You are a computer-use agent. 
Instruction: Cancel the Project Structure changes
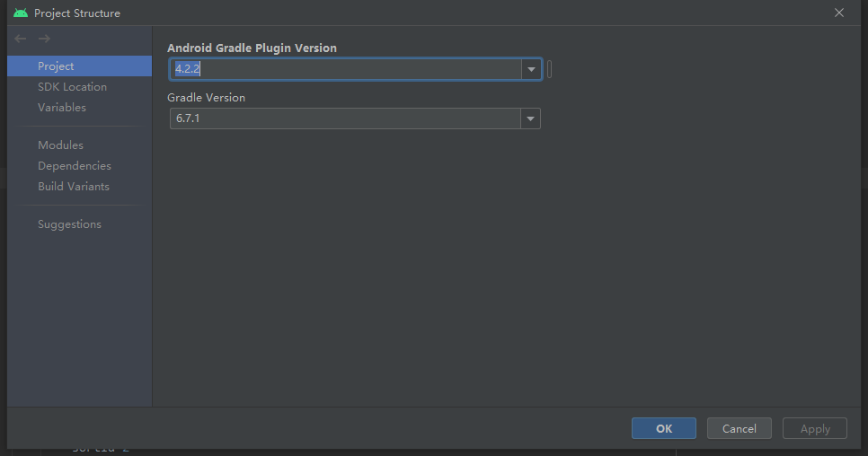pyautogui.click(x=740, y=428)
